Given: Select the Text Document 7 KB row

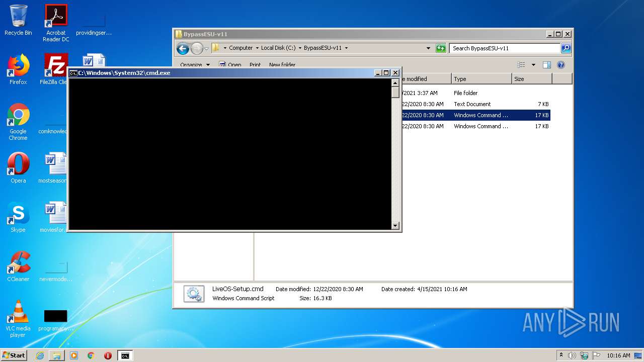Looking at the screenshot, I should pos(475,104).
